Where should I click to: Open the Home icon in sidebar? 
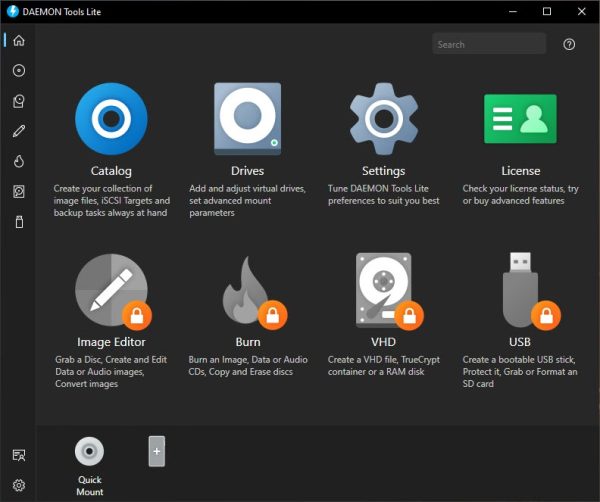(x=19, y=40)
